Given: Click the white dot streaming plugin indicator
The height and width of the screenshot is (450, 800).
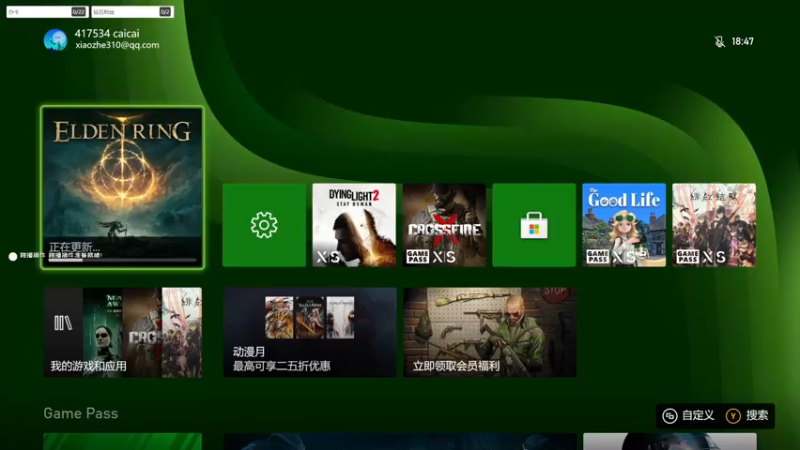Looking at the screenshot, I should tap(13, 256).
